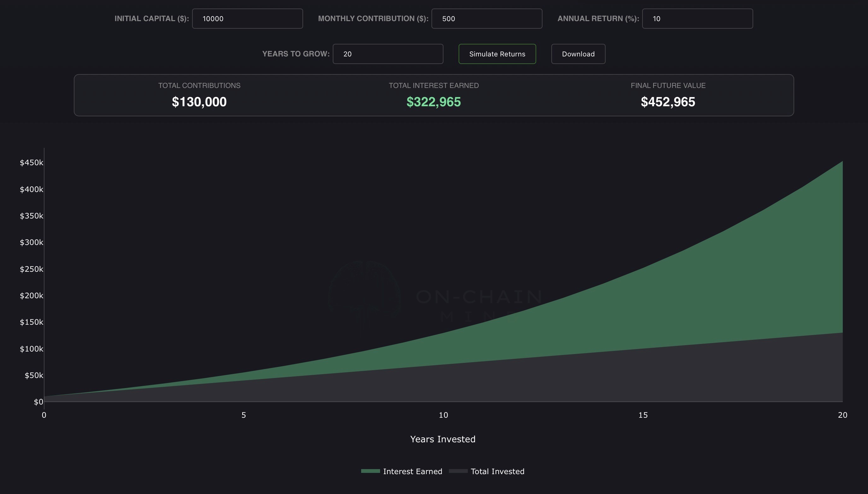Click the $200k y-axis tick label
The height and width of the screenshot is (494, 868).
(x=31, y=295)
